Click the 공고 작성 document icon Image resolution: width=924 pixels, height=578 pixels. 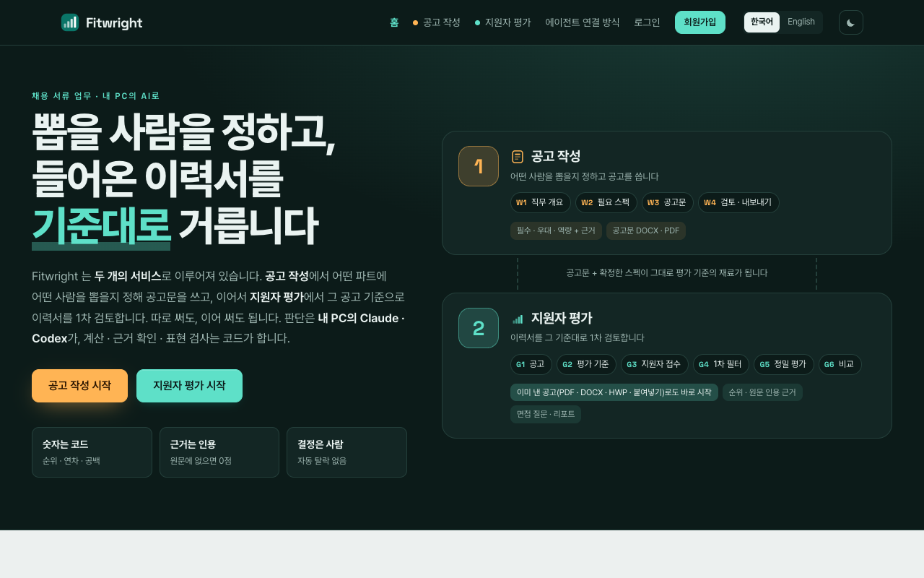[x=518, y=157]
